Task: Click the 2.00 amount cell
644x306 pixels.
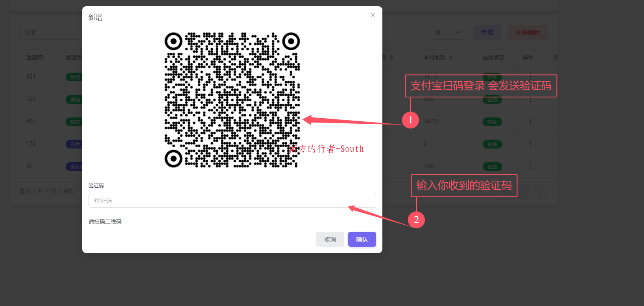Action: click(429, 166)
